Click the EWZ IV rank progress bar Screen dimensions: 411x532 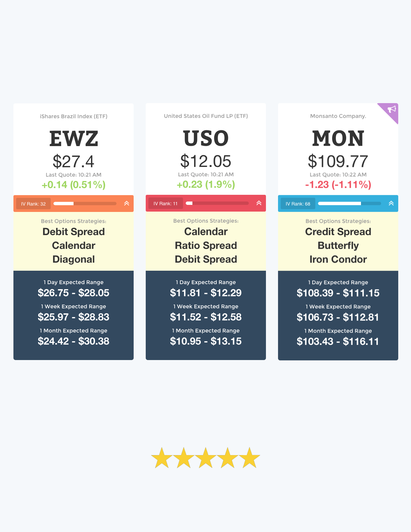[x=85, y=204]
